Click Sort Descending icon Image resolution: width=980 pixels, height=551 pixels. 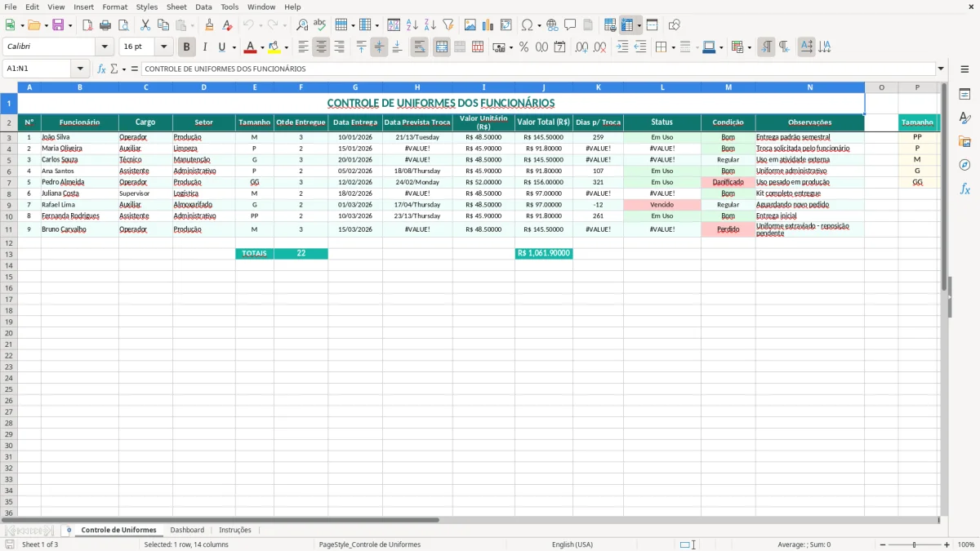pyautogui.click(x=430, y=25)
